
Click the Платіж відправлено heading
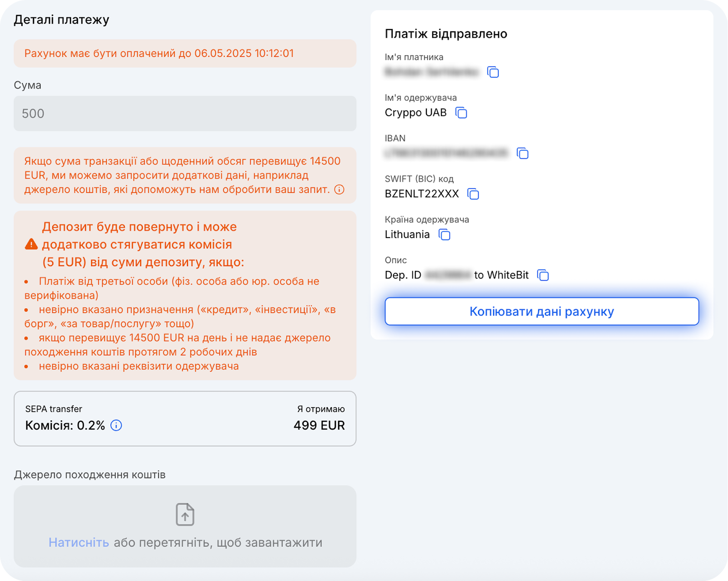click(x=446, y=34)
